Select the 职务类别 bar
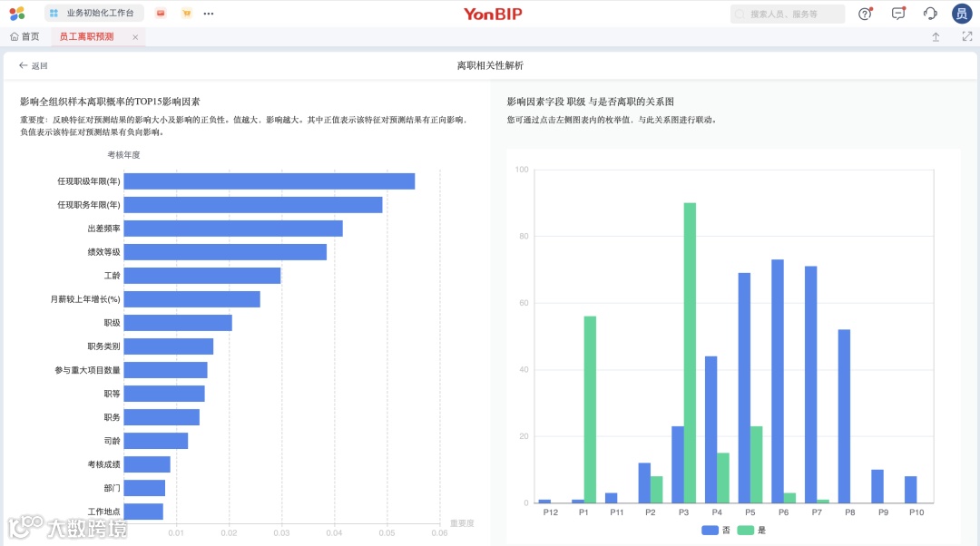 (169, 346)
